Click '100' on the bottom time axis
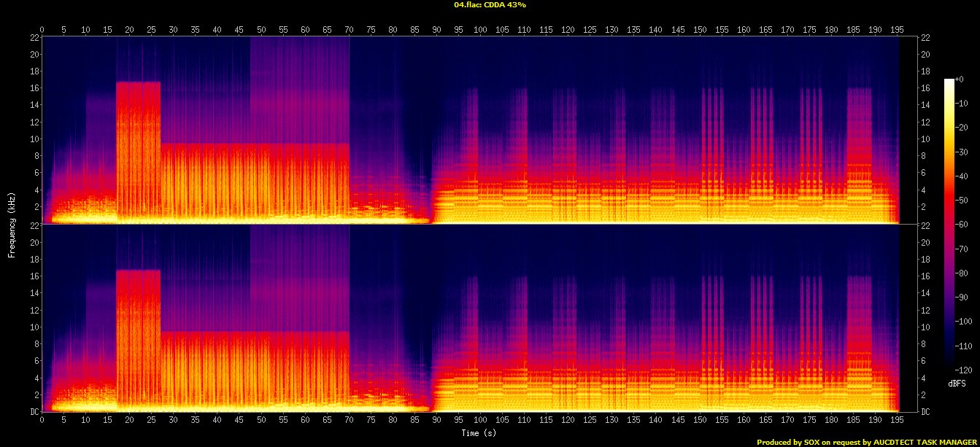 (x=481, y=421)
